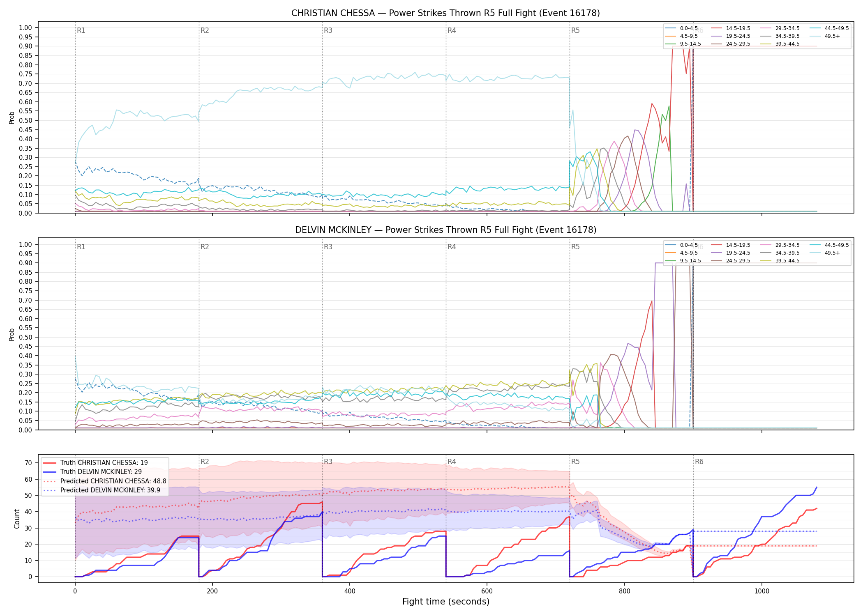863x616 pixels.
Task: Click 'Truth DELVIN MCKINLEY: 29' legend entry
Action: (x=92, y=472)
